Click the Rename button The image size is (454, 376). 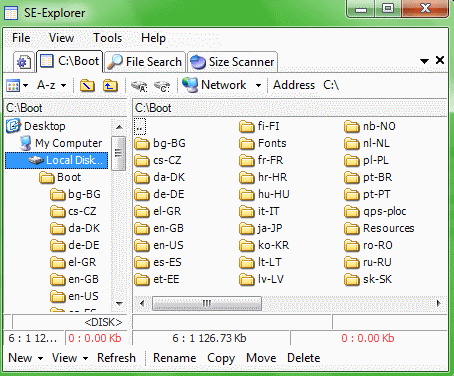[x=174, y=358]
